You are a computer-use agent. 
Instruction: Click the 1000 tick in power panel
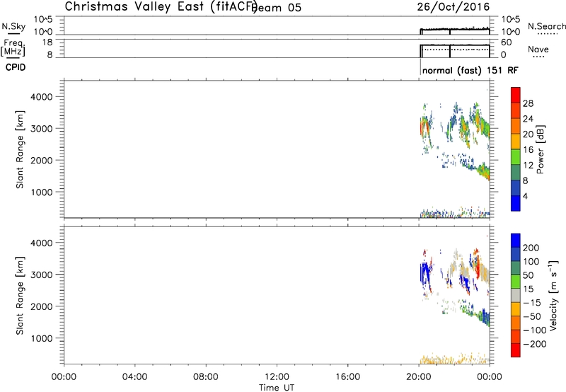[x=42, y=192]
